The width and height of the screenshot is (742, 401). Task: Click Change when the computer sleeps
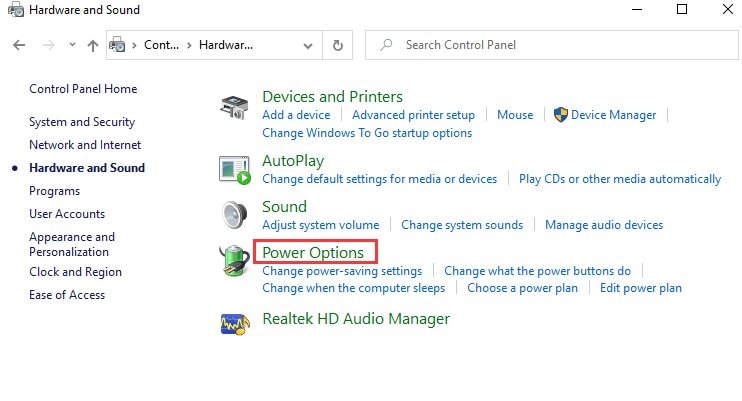353,288
